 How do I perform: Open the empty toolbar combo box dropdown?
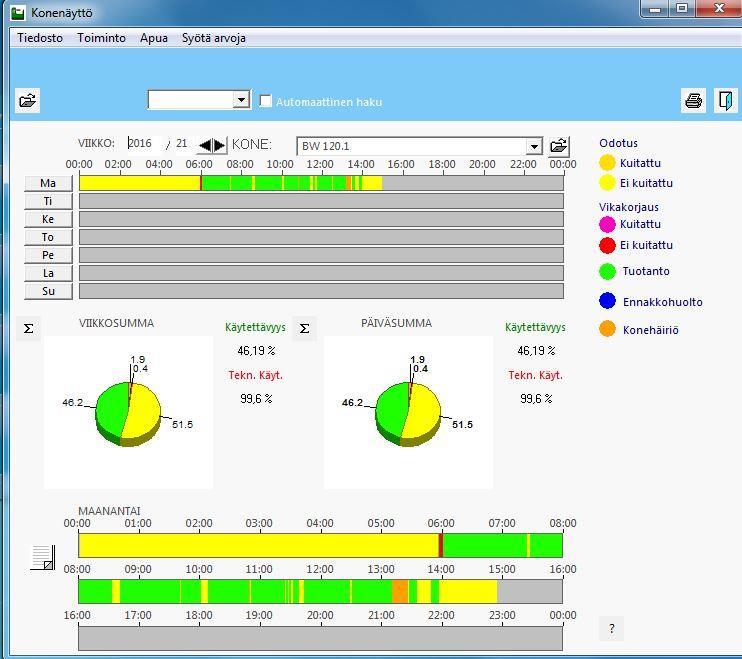(x=241, y=100)
